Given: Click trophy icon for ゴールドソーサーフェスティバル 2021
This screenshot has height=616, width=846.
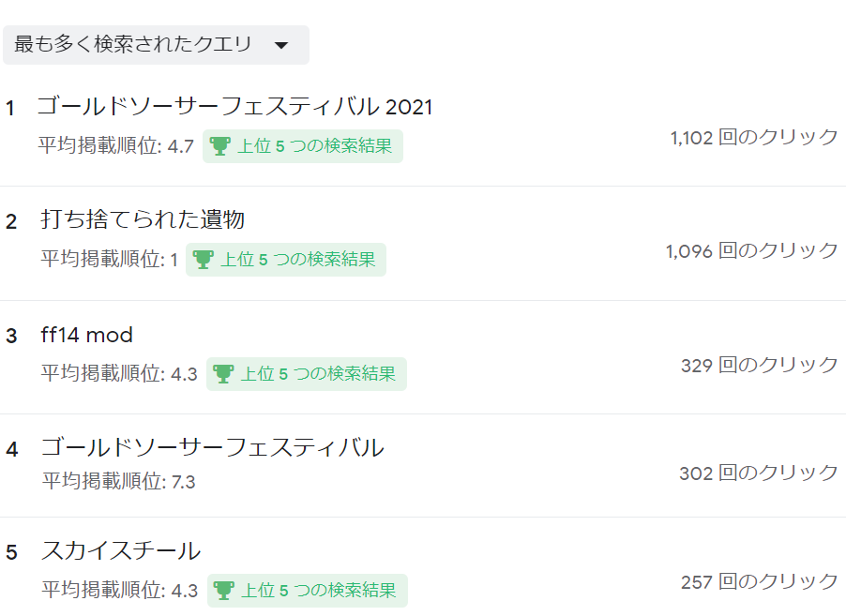Looking at the screenshot, I should tap(219, 146).
